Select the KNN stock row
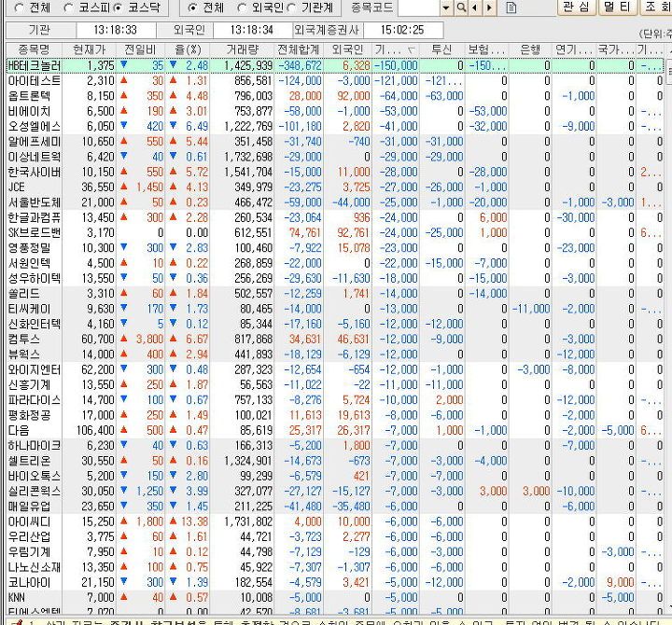672x625 pixels. 335,598
